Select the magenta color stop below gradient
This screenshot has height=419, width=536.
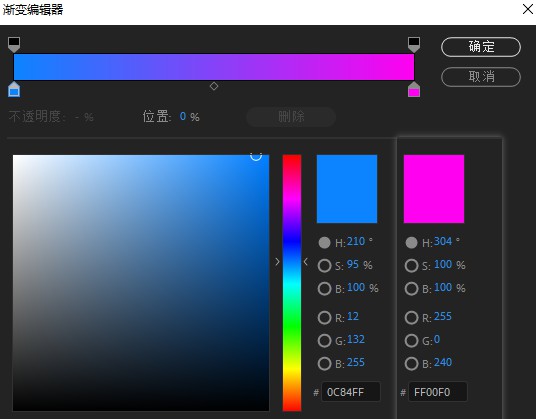tap(414, 89)
